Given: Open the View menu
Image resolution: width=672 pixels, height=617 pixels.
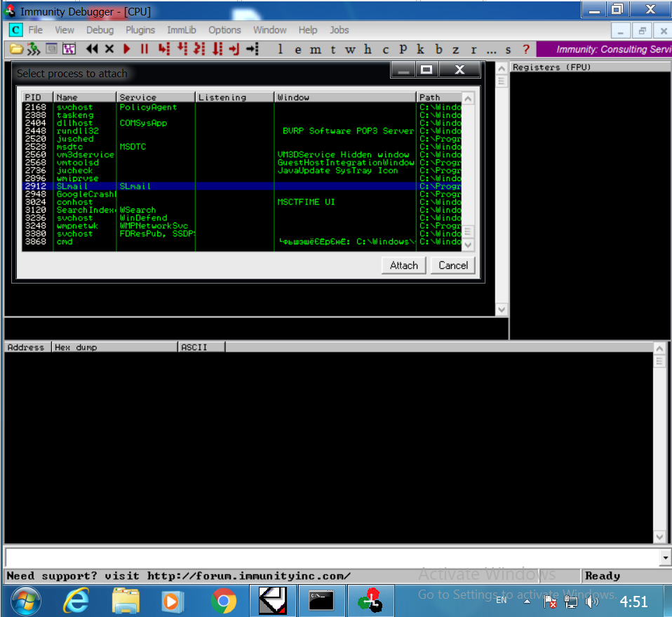Looking at the screenshot, I should point(65,30).
